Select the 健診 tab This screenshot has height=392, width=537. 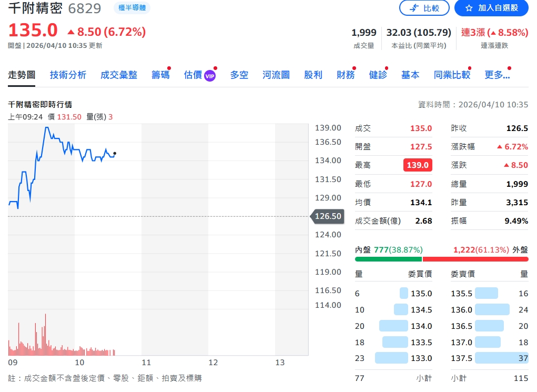(379, 75)
